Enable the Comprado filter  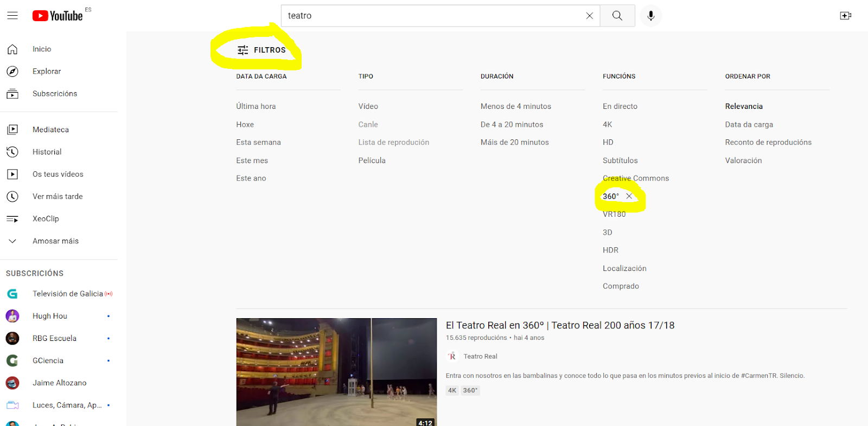(621, 286)
